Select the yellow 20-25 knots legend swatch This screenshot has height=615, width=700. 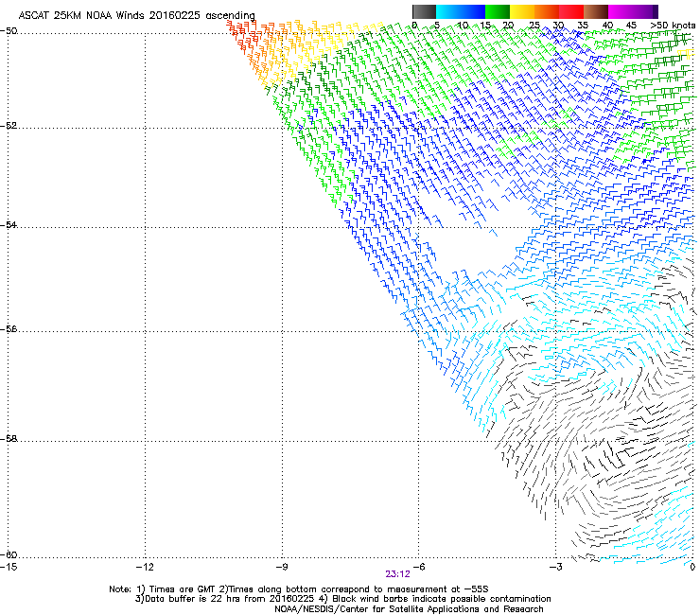click(522, 11)
